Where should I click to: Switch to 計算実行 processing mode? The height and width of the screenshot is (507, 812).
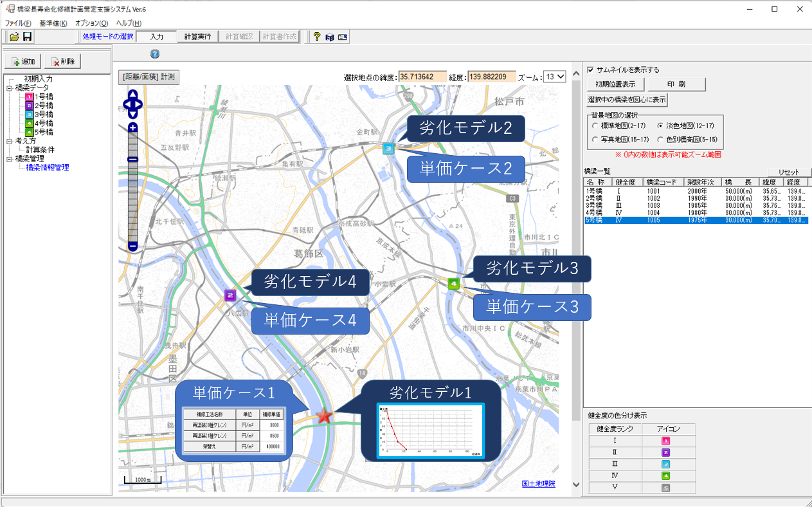tap(197, 37)
